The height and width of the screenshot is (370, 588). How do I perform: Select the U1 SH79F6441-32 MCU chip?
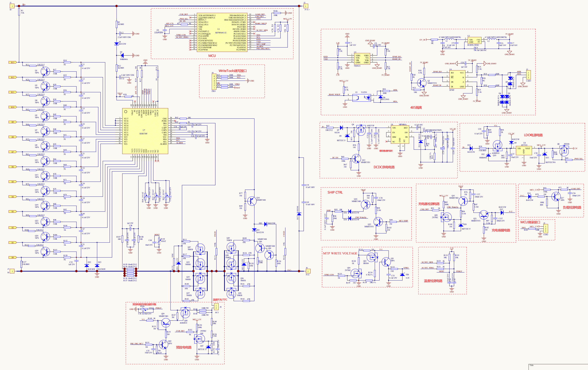222,32
